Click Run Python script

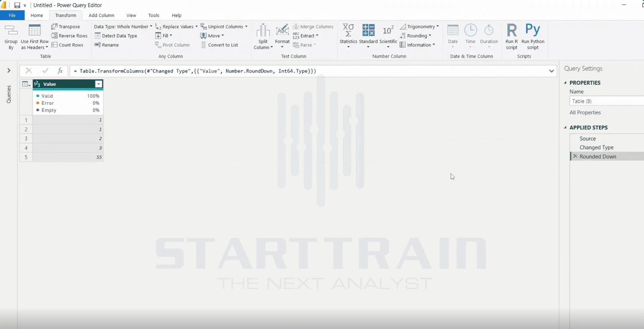[533, 37]
